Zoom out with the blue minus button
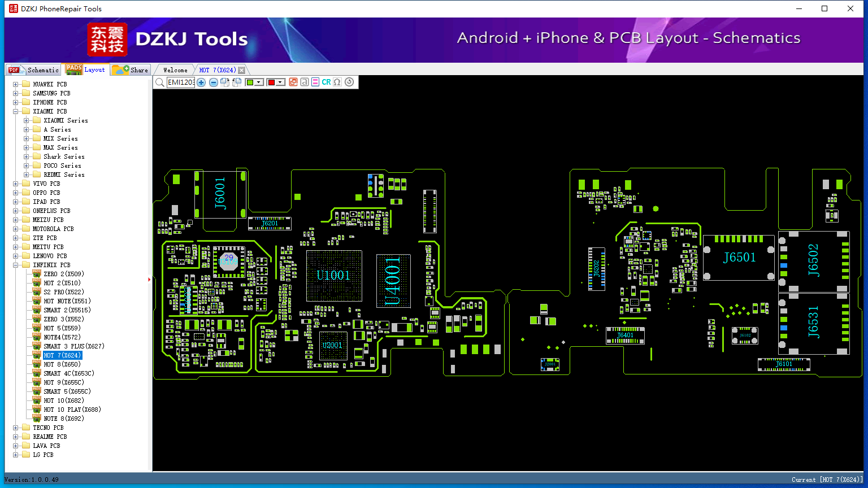Viewport: 868px width, 488px height. point(214,82)
